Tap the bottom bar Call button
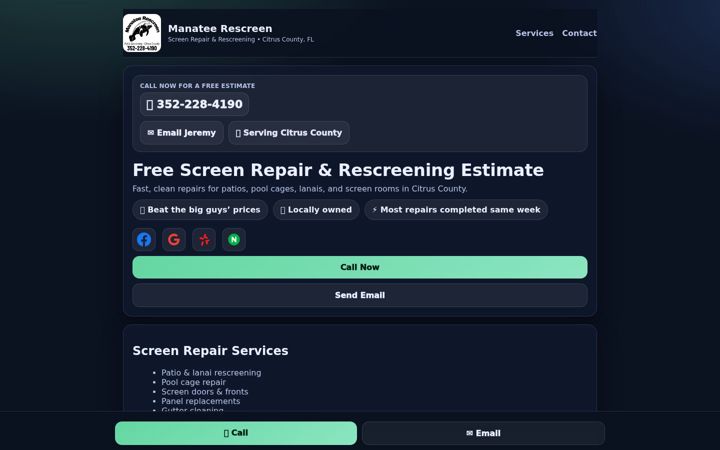This screenshot has width=720, height=450. click(x=236, y=433)
